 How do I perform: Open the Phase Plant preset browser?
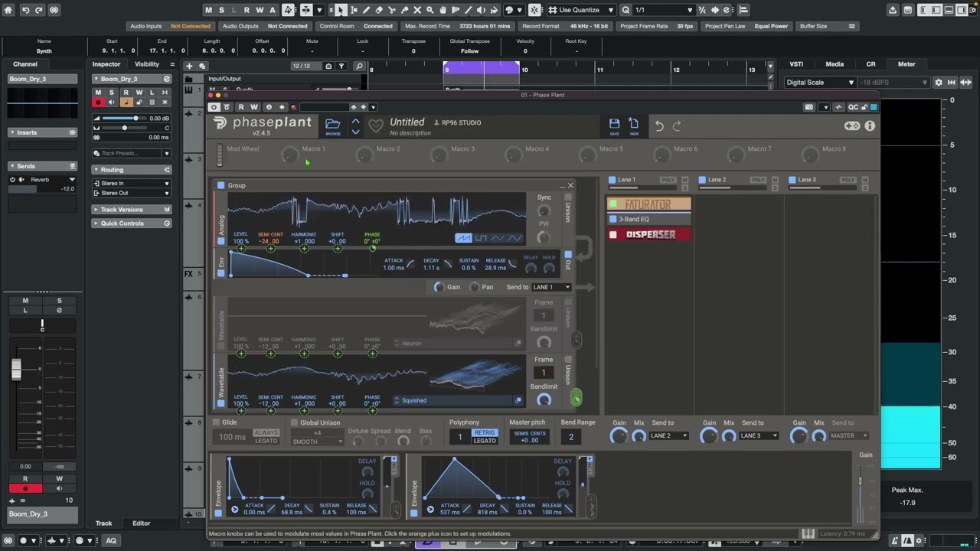coord(333,126)
